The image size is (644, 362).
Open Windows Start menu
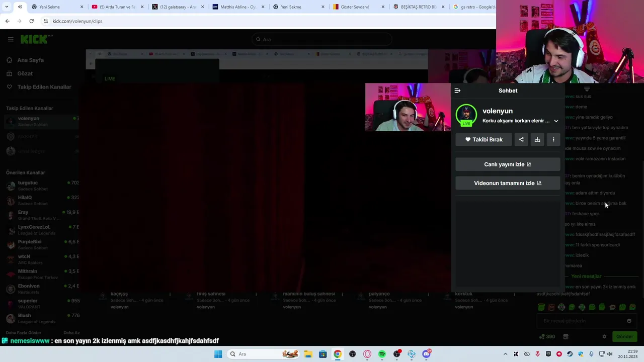point(218,354)
